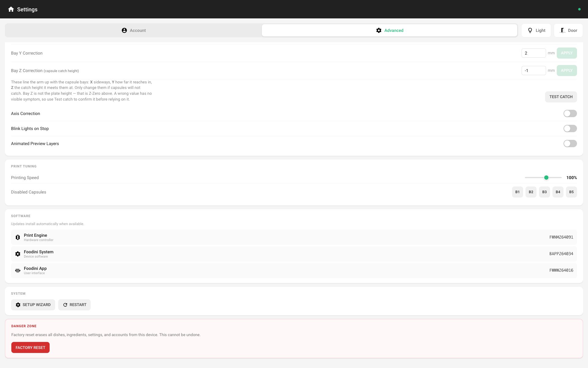Edit the Bay Y Correction field
Viewport: 588px width, 368px height.
pyautogui.click(x=533, y=53)
